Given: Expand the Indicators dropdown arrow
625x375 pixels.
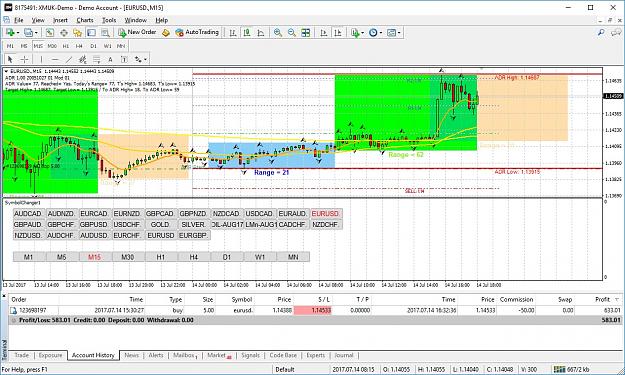Looking at the screenshot, I should 362,33.
